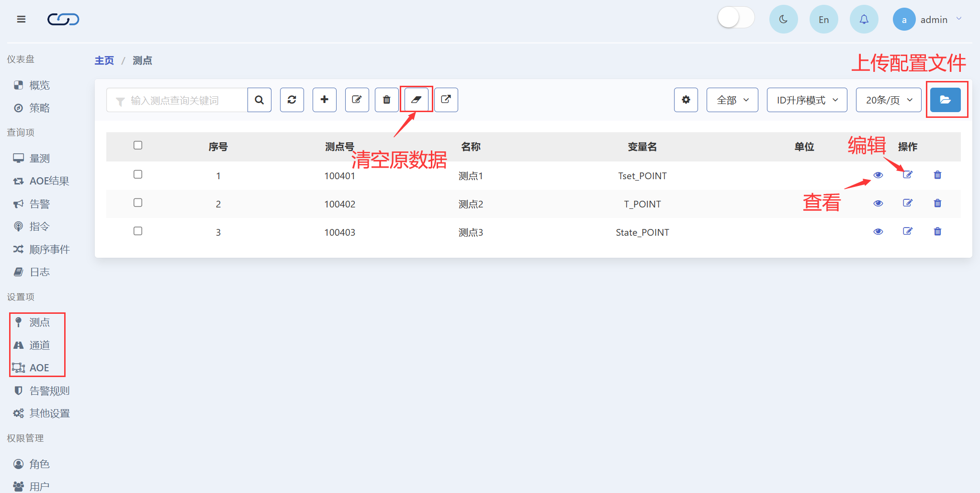The image size is (980, 493).
Task: Toggle the hamburger sidebar menu
Action: [21, 19]
